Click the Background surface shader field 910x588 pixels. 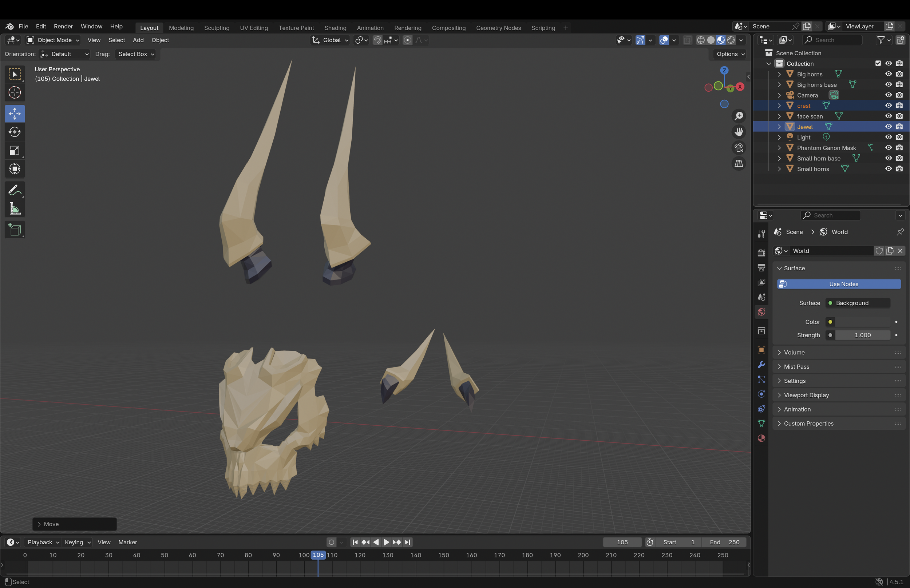click(858, 303)
